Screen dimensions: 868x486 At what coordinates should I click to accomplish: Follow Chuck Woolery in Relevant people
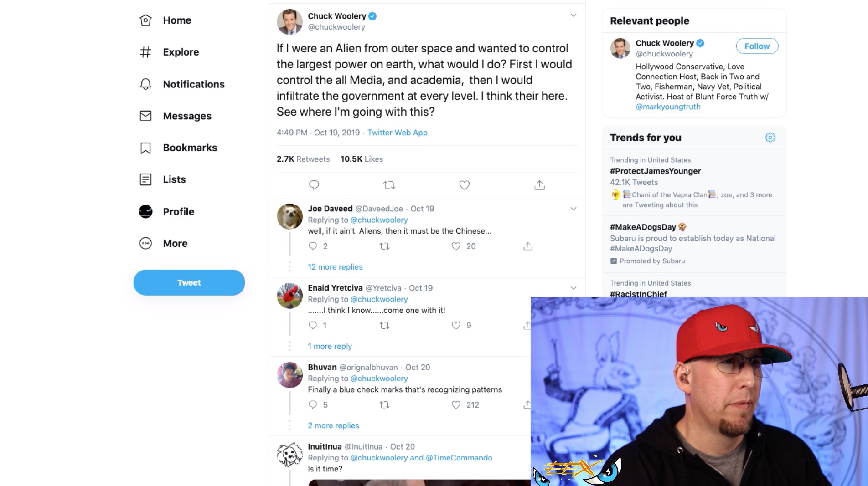[x=757, y=46]
